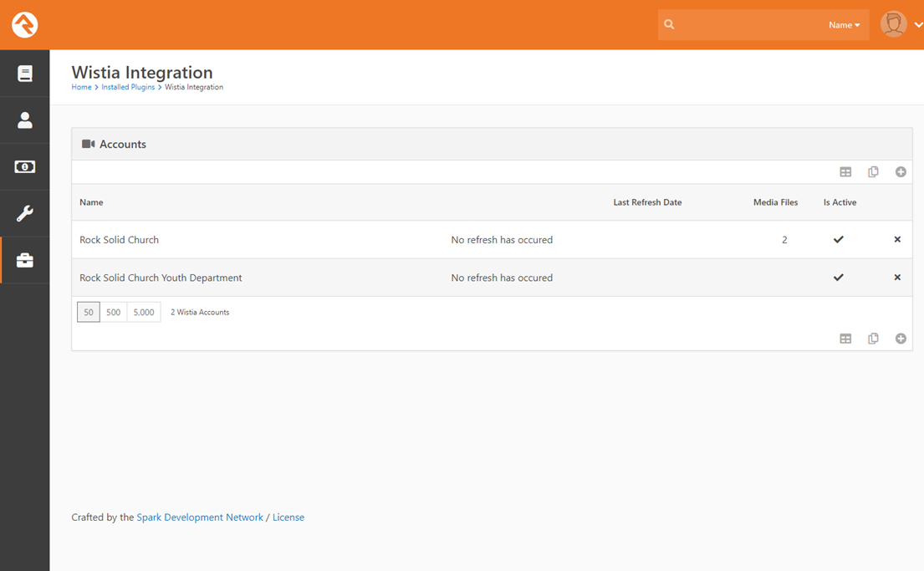Click the bottom merge template copy icon
924x571 pixels.
873,339
